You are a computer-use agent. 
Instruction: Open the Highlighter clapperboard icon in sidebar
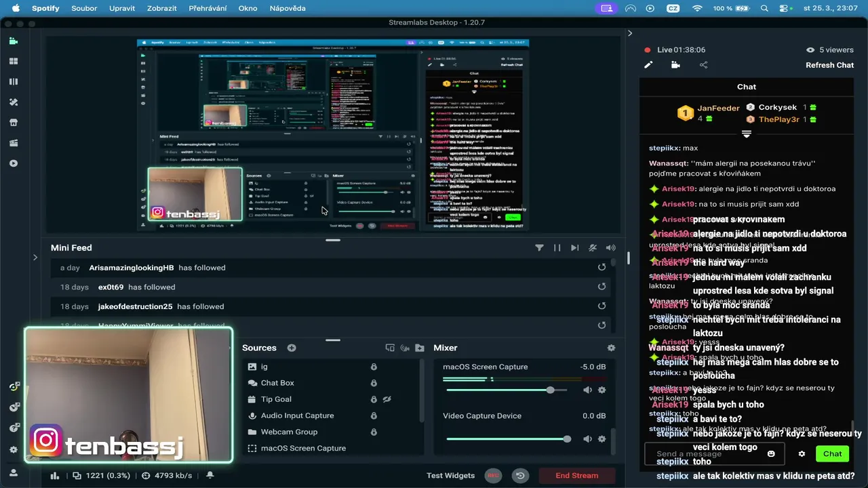14,143
